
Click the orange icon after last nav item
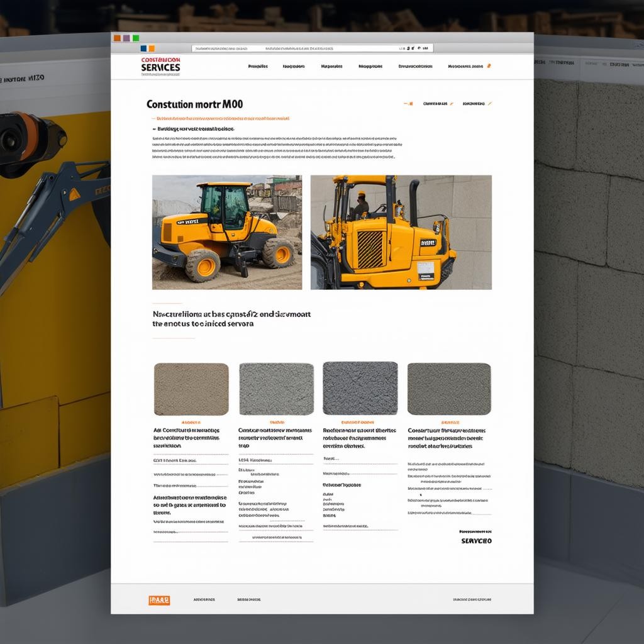pos(489,66)
